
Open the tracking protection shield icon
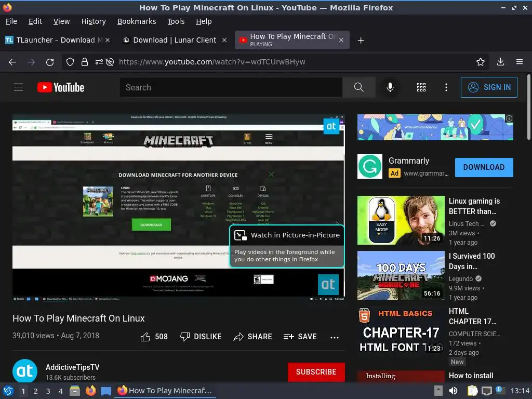[x=70, y=62]
